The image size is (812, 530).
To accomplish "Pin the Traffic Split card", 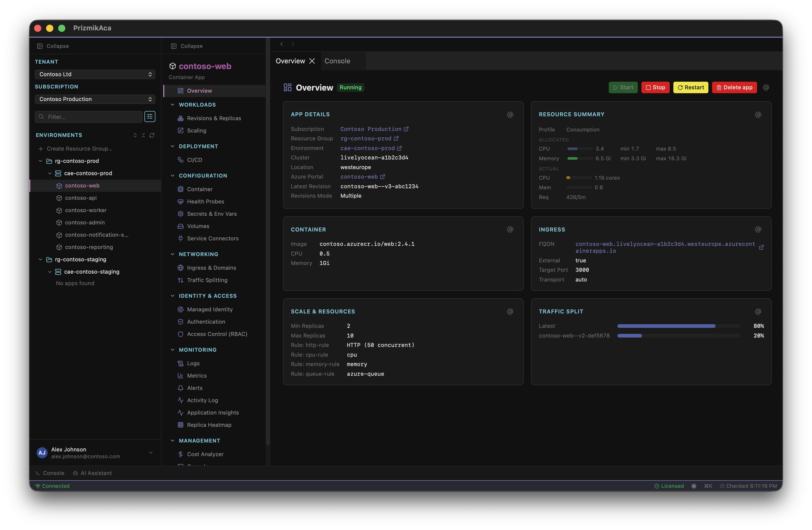I will click(x=758, y=311).
